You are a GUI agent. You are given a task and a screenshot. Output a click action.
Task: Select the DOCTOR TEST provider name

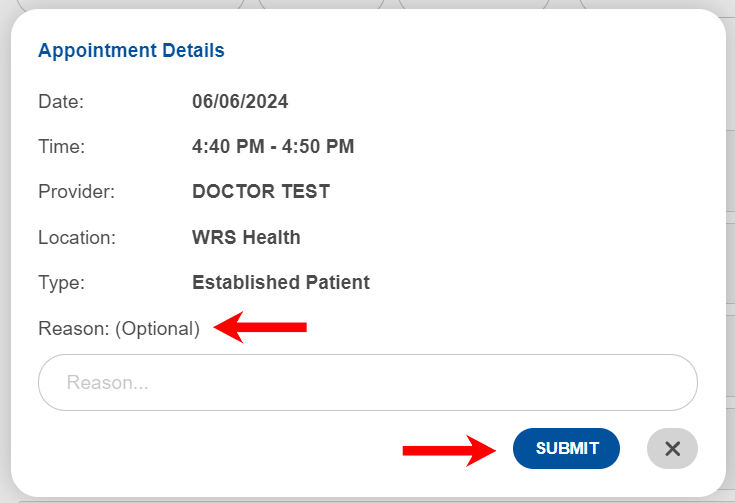click(x=261, y=192)
